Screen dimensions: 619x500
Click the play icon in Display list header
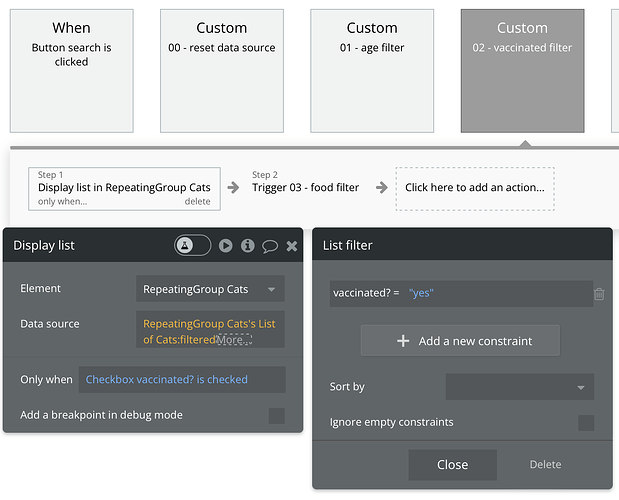coord(226,245)
